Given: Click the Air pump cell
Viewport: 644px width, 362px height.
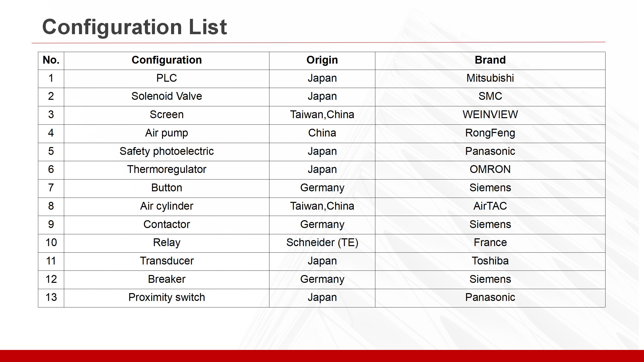Looking at the screenshot, I should [x=167, y=133].
